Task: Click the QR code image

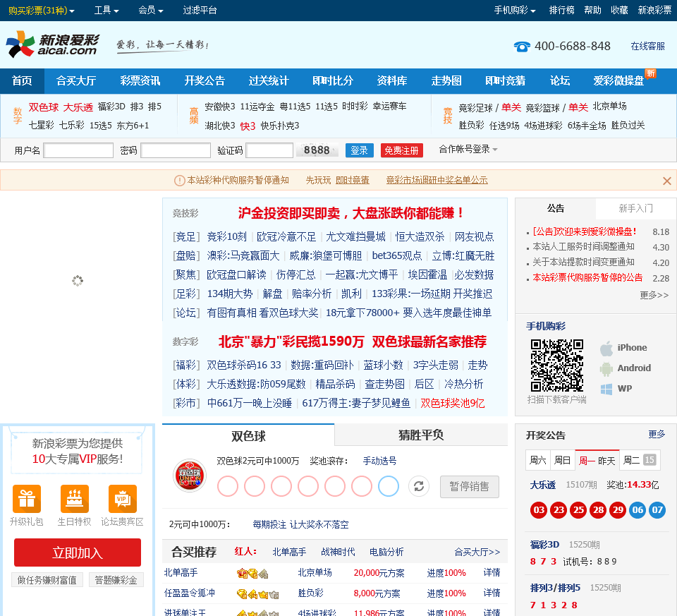Action: 557,366
